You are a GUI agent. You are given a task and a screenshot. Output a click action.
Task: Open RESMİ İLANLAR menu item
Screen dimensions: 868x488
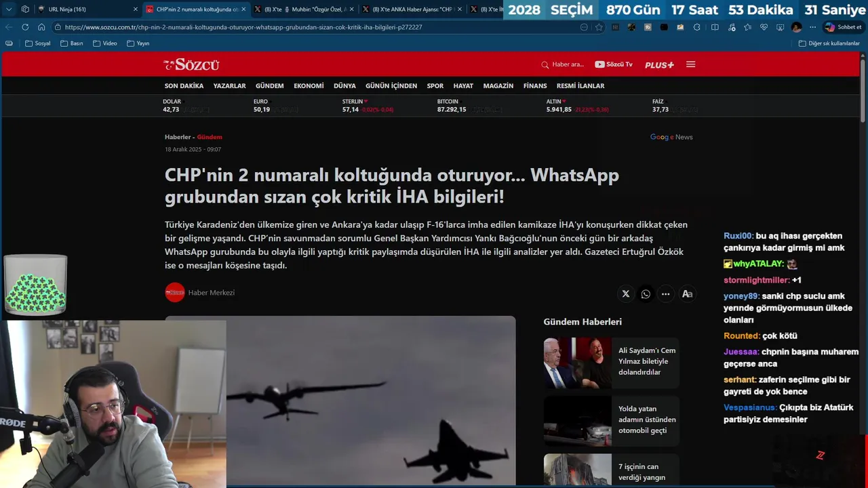click(x=580, y=86)
